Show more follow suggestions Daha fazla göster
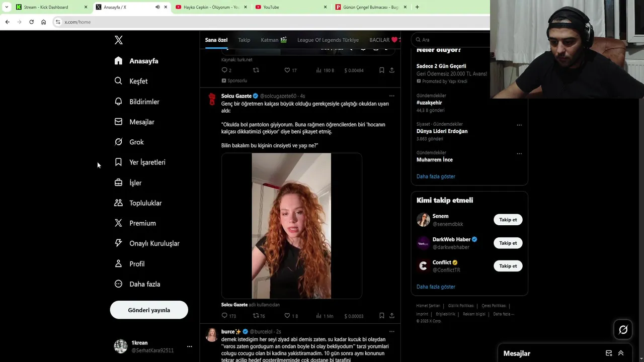This screenshot has width=644, height=362. point(436,287)
